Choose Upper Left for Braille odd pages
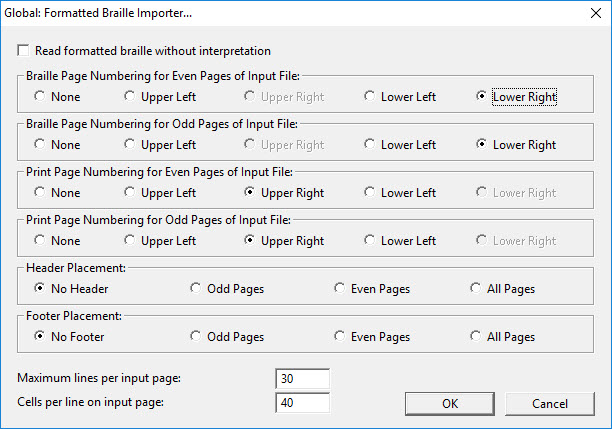This screenshot has width=612, height=429. point(130,145)
